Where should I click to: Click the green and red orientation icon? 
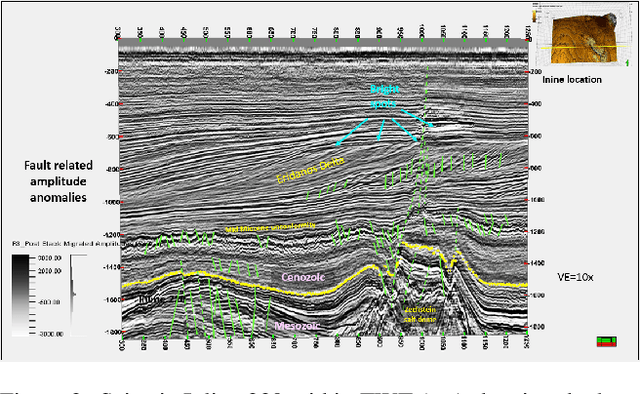pyautogui.click(x=607, y=341)
